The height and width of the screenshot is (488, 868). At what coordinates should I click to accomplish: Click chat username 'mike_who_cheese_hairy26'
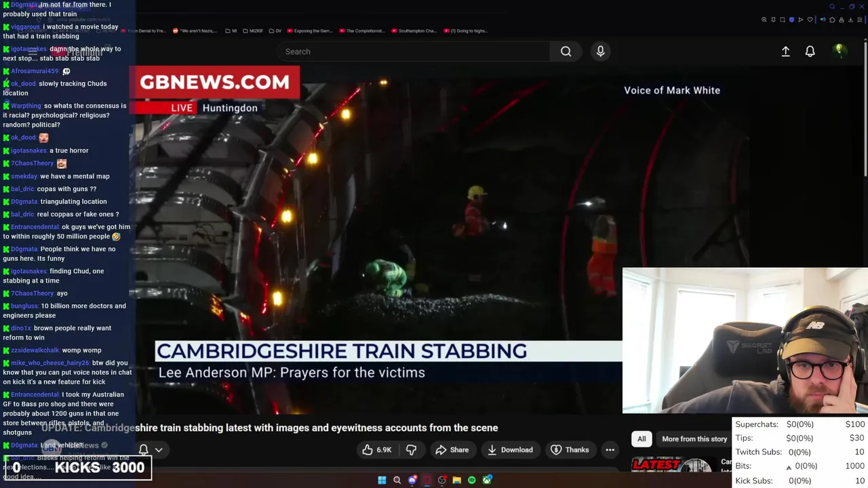tap(50, 363)
